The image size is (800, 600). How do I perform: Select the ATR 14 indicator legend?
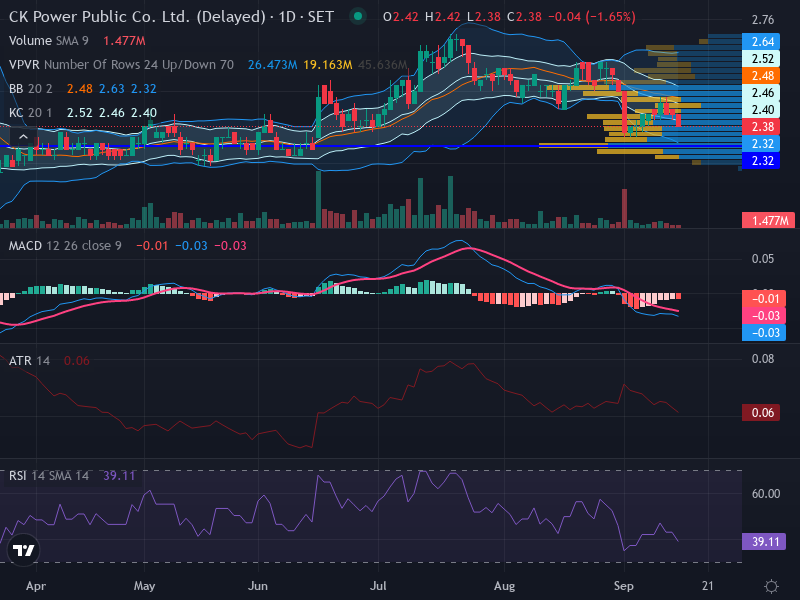(x=29, y=361)
